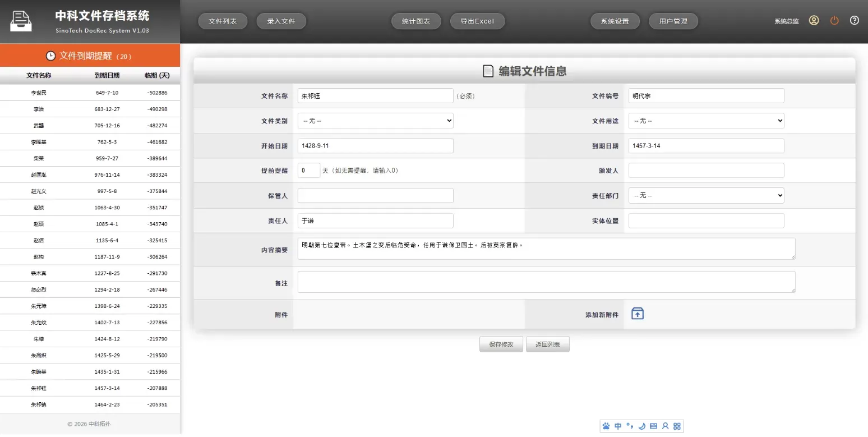Click the orange power logout icon
This screenshot has height=437, width=868.
coord(834,21)
